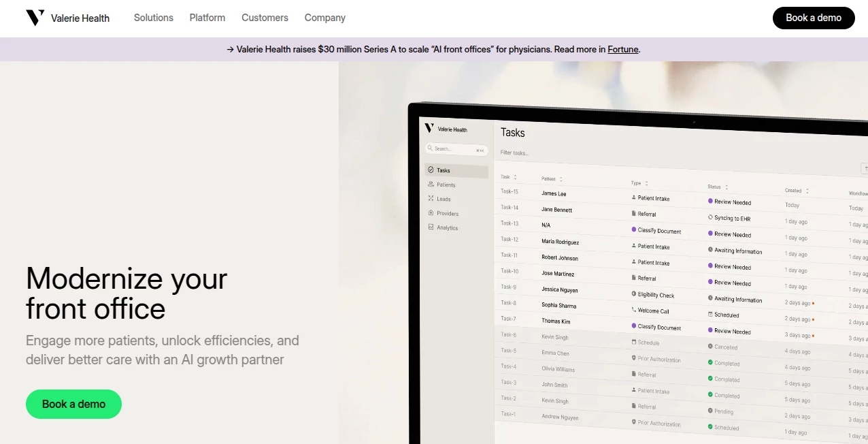Click the Task-10 identifier
Image resolution: width=868 pixels, height=444 pixels.
pyautogui.click(x=510, y=271)
